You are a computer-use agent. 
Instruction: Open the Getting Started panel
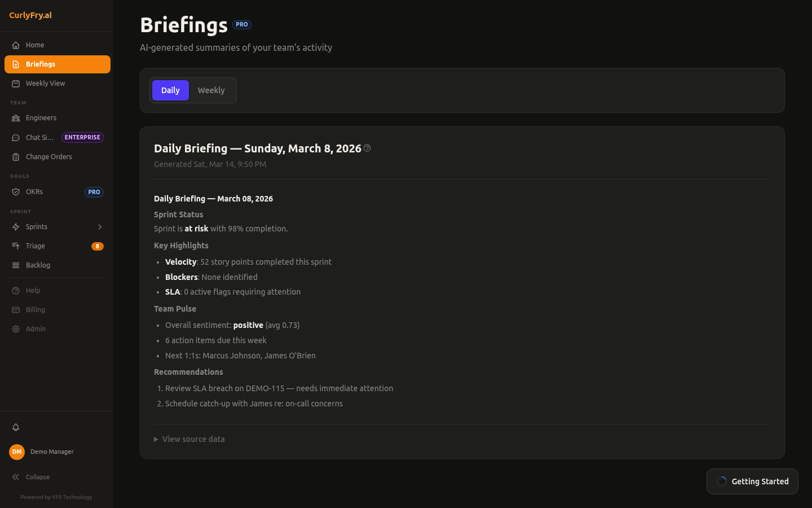pos(752,481)
